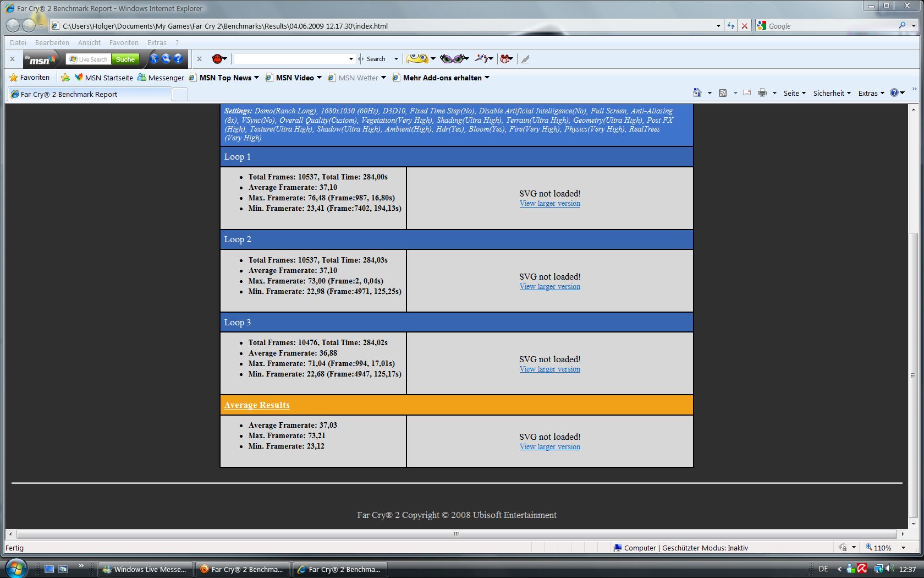The image size is (924, 578).
Task: Click the read mail envelope icon
Action: [x=747, y=93]
